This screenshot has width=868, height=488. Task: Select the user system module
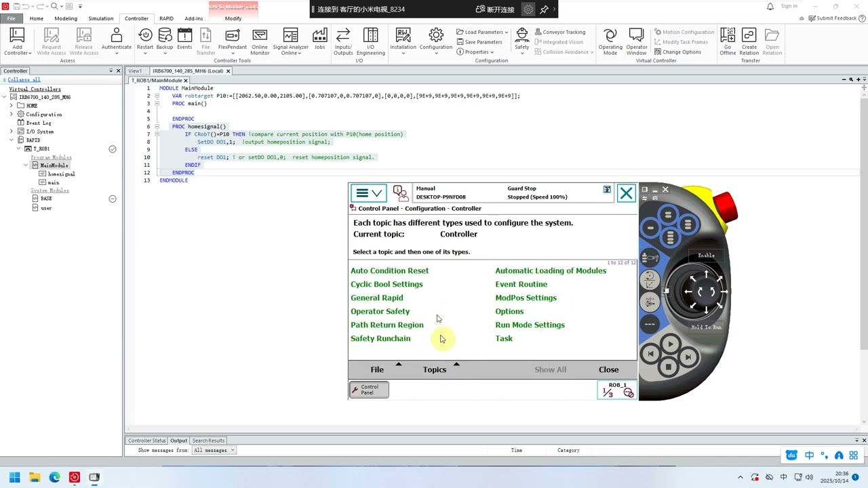pyautogui.click(x=46, y=207)
